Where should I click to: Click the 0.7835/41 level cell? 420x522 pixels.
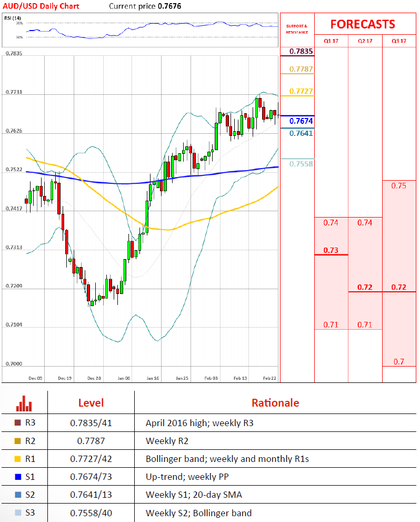(91, 423)
